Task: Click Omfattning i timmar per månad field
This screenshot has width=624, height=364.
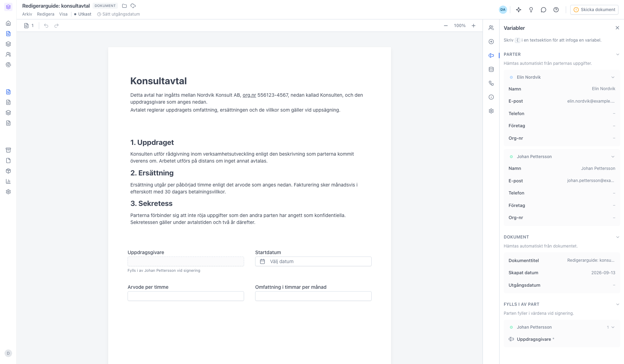Action: click(x=313, y=296)
